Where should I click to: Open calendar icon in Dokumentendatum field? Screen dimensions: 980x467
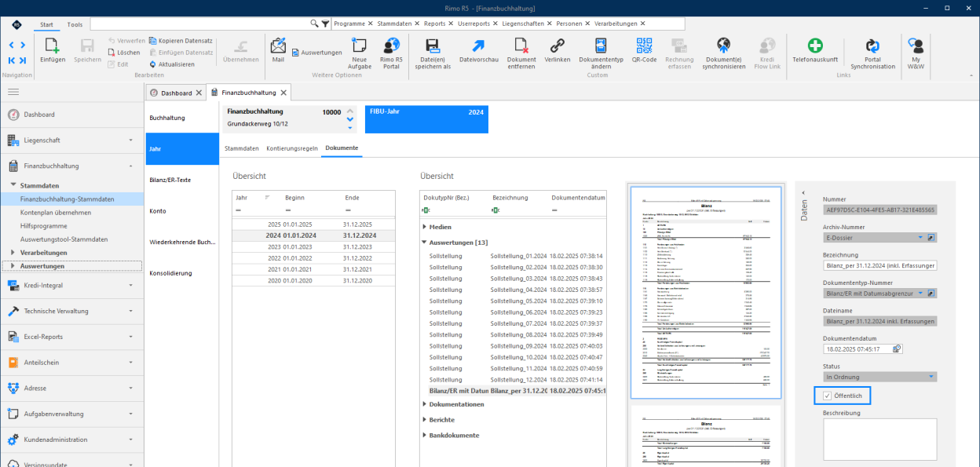tap(897, 348)
